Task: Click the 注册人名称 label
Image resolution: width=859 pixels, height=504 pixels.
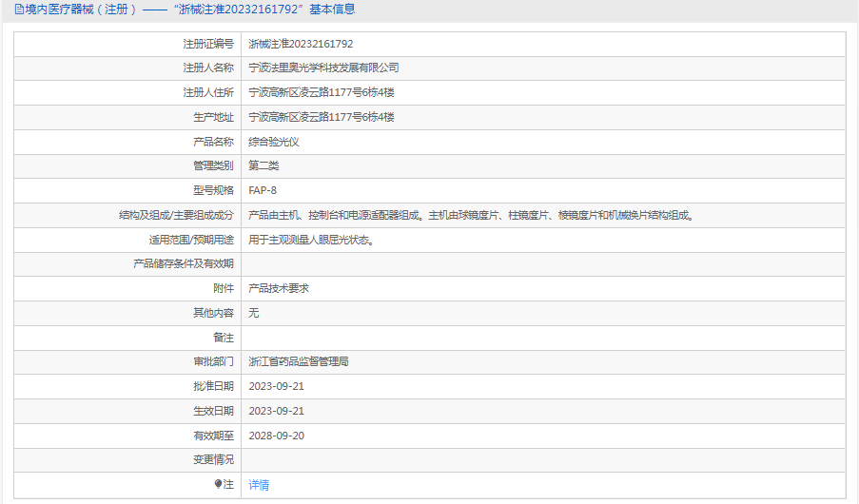Action: 208,68
